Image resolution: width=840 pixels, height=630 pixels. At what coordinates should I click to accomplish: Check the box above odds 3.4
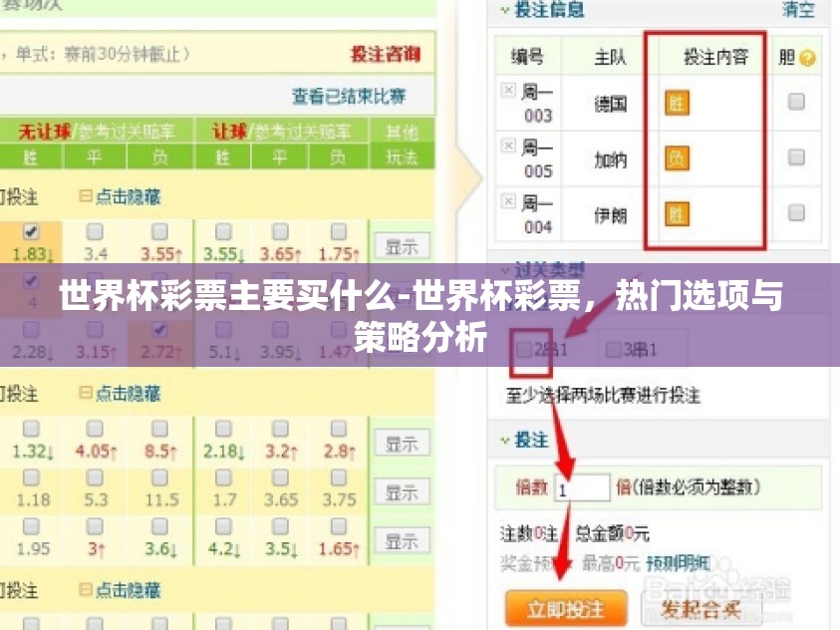point(95,231)
